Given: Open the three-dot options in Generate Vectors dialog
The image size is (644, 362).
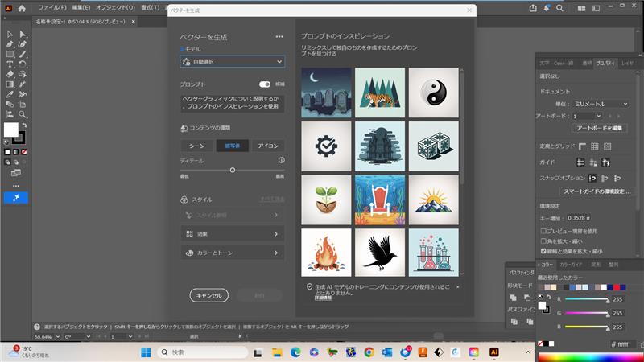Looking at the screenshot, I should click(279, 36).
